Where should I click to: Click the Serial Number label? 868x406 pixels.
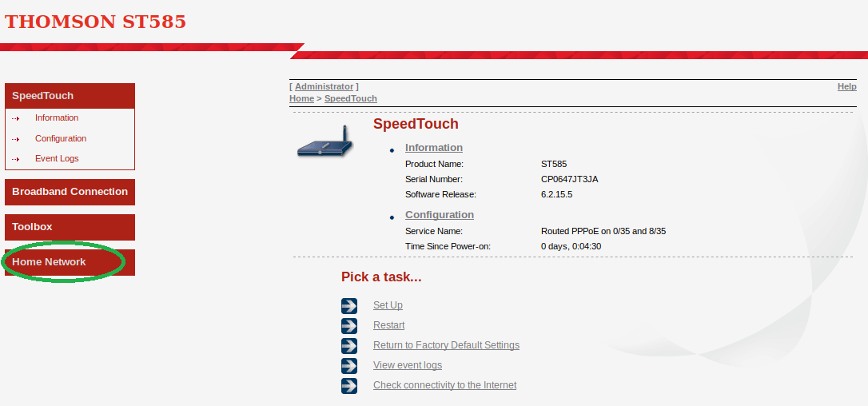click(x=434, y=180)
